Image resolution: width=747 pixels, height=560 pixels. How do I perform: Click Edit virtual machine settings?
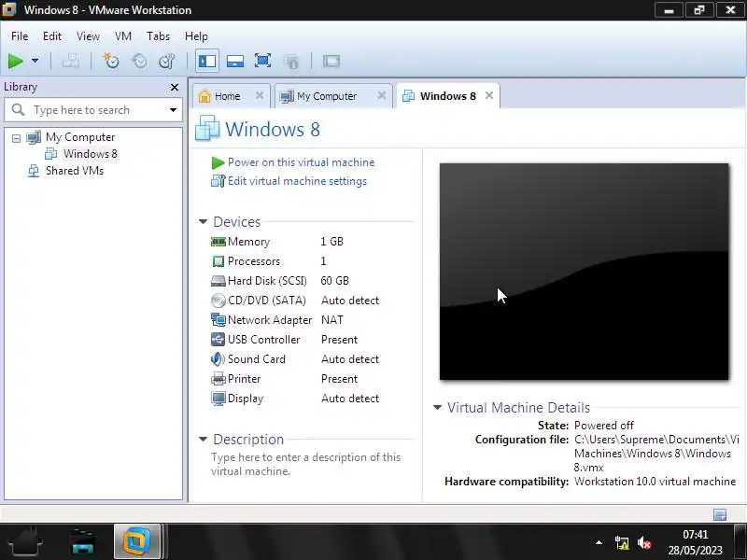(297, 181)
